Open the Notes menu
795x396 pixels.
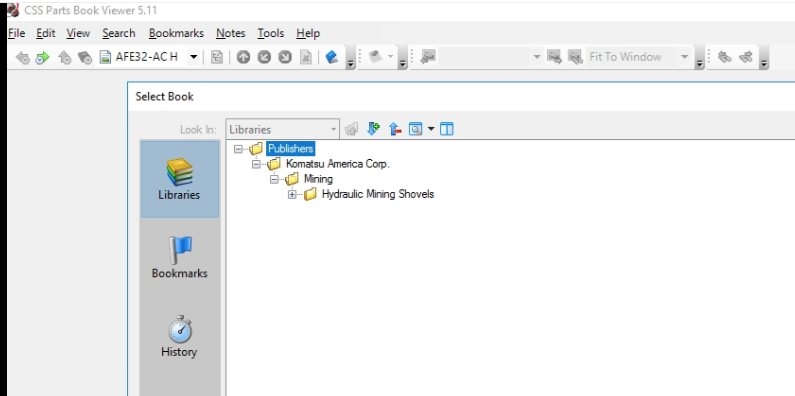tap(231, 33)
